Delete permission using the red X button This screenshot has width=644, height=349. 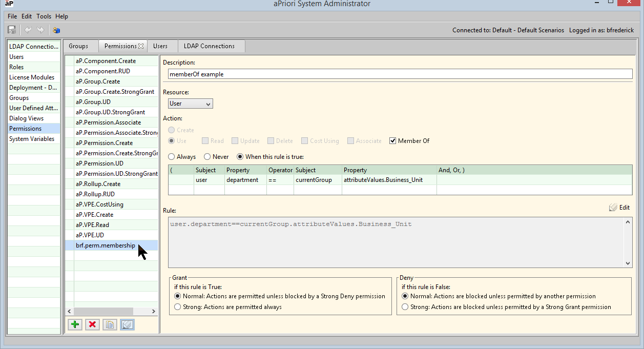coord(93,324)
